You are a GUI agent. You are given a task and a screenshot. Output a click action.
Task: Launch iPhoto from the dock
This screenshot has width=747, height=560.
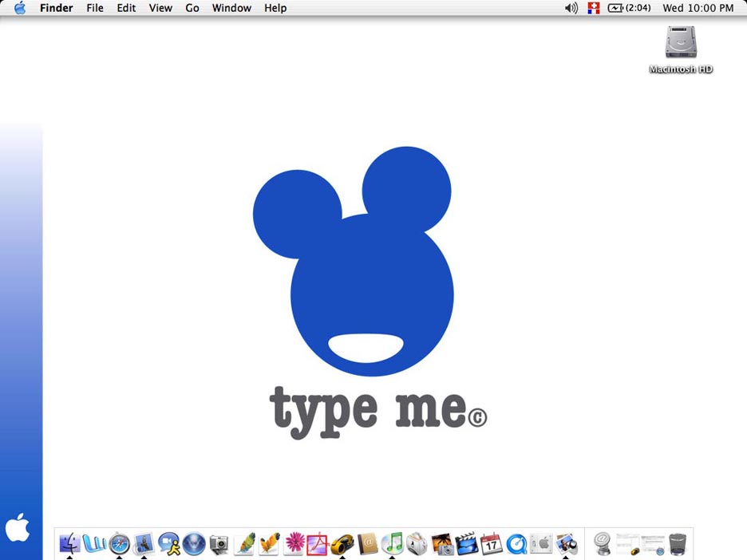click(442, 543)
